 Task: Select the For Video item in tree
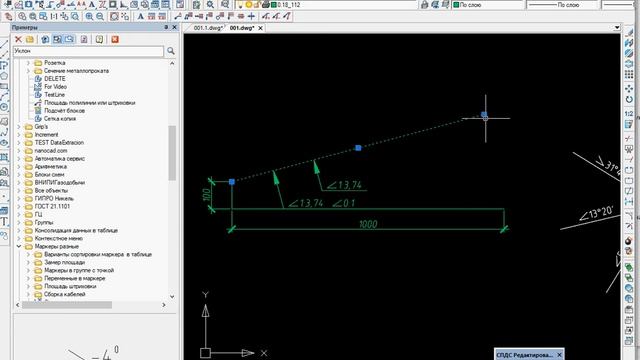[55, 87]
